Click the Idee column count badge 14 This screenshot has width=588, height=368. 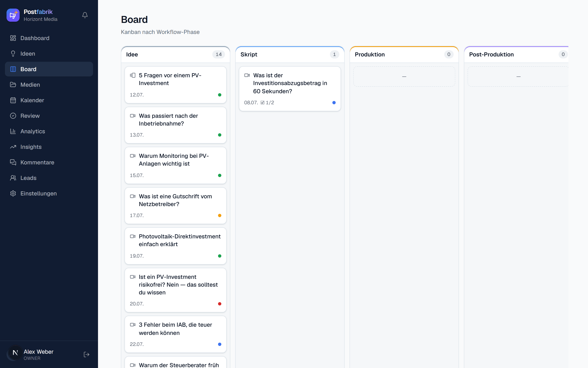tap(219, 54)
